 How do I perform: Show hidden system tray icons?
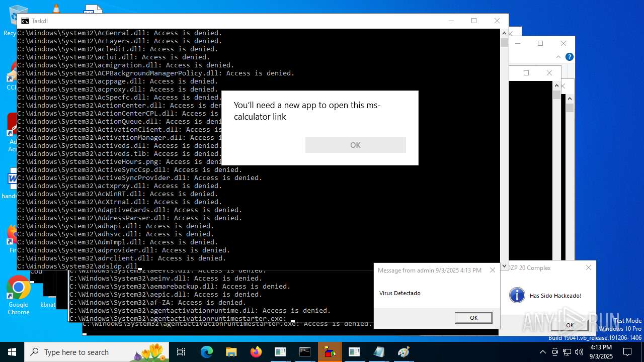[542, 352]
